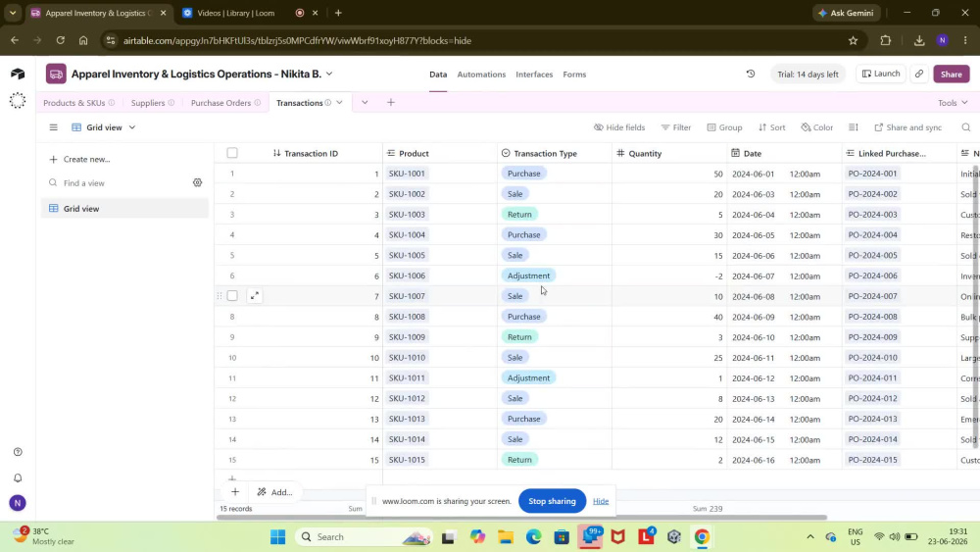This screenshot has width=980, height=552.
Task: Reload the page
Action: [x=60, y=40]
